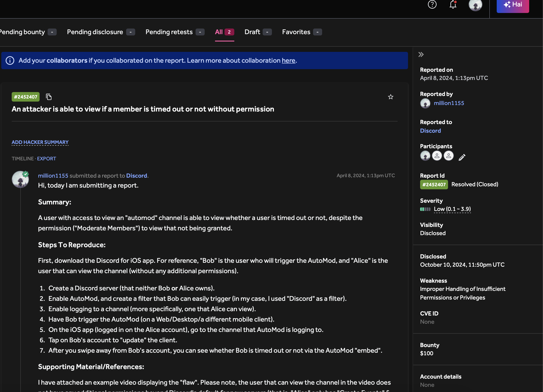Click the severity level bar indicator
Screen dimensions: 543x392
(x=425, y=209)
